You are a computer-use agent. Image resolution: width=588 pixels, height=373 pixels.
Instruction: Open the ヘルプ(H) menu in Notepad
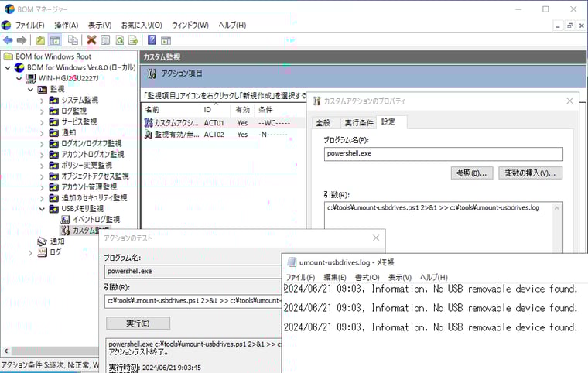434,278
